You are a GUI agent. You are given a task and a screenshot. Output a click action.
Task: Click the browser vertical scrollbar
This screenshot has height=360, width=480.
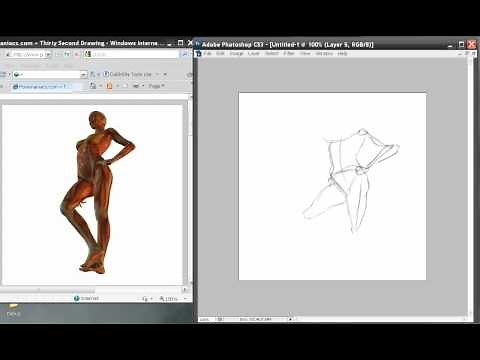click(x=190, y=190)
